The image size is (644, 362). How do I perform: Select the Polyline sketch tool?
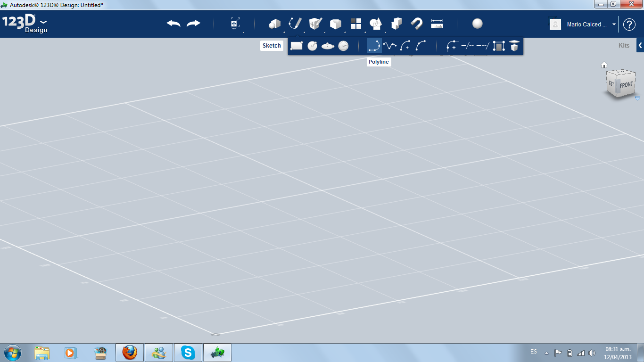click(x=374, y=46)
